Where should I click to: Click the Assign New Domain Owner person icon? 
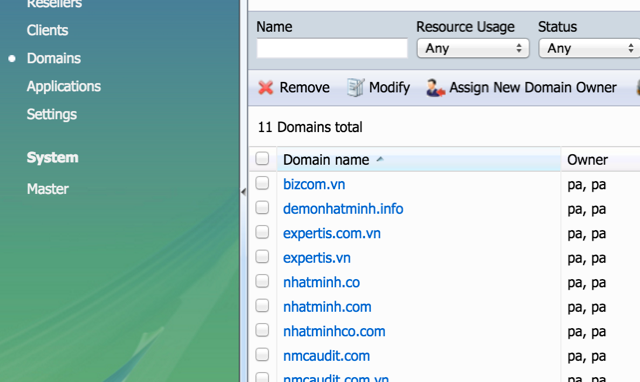click(436, 87)
